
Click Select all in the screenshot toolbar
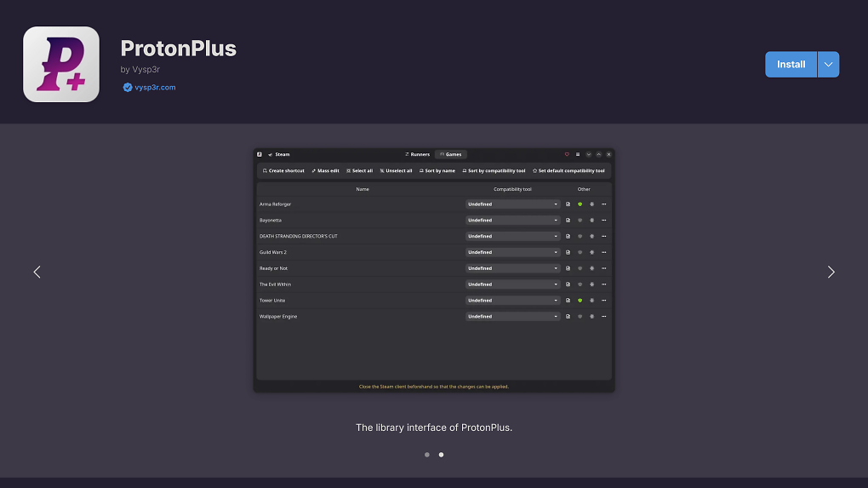pyautogui.click(x=359, y=170)
